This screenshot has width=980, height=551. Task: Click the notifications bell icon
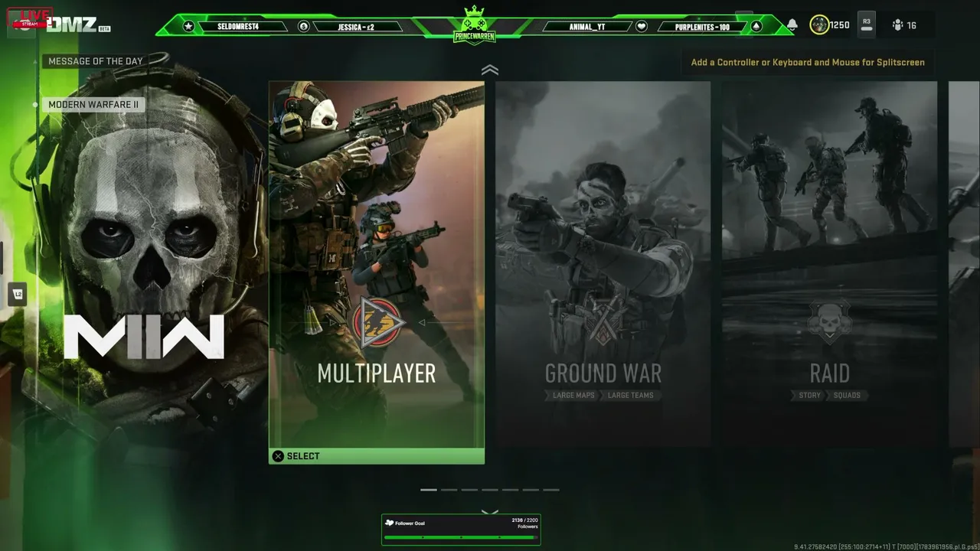coord(792,25)
